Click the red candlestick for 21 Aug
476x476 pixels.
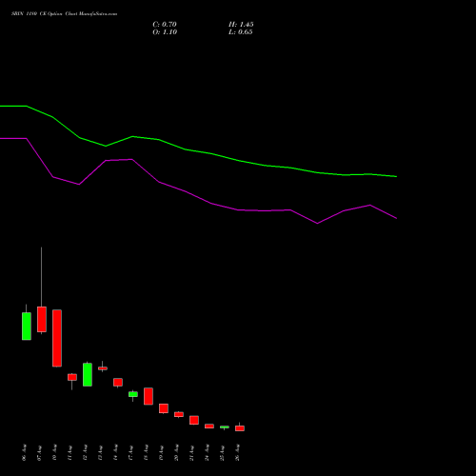click(x=194, y=420)
